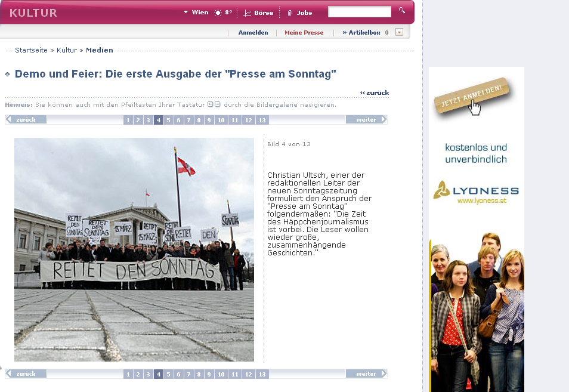Click the magnifier search icon

click(402, 10)
